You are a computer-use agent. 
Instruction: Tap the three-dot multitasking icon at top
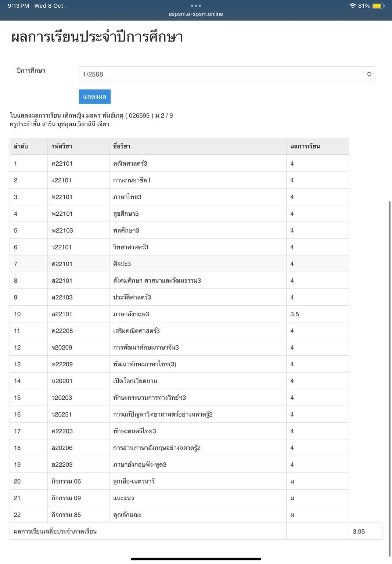pyautogui.click(x=196, y=6)
